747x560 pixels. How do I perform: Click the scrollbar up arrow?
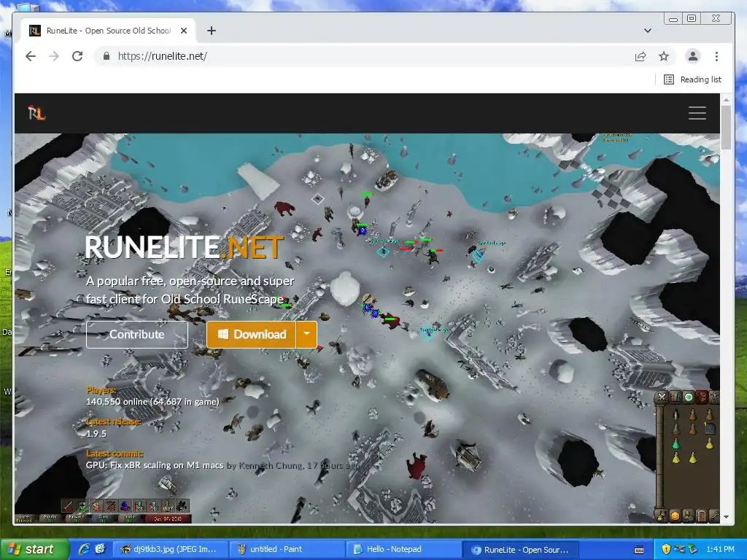pos(726,100)
